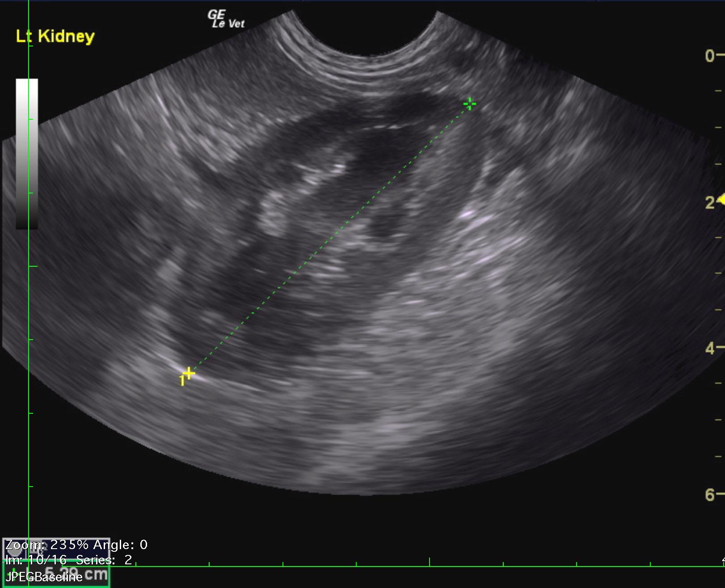Click the Im: 10/16 image counter
This screenshot has width=725, height=588.
tap(36, 560)
